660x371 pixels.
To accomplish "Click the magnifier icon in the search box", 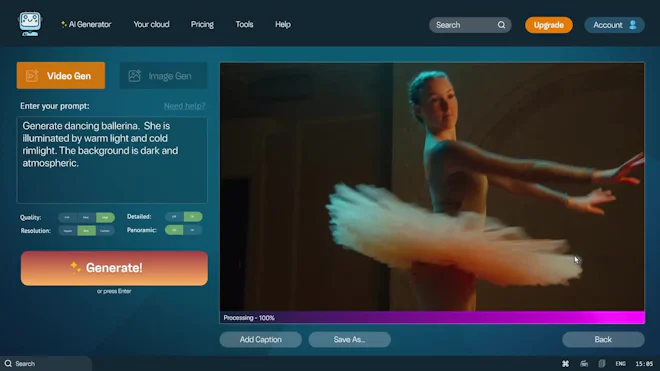I will coord(501,25).
